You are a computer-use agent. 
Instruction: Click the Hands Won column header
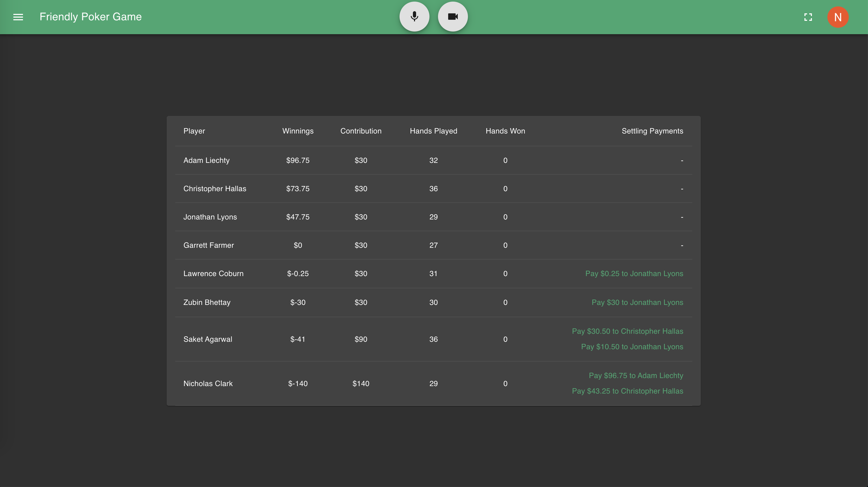coord(505,131)
